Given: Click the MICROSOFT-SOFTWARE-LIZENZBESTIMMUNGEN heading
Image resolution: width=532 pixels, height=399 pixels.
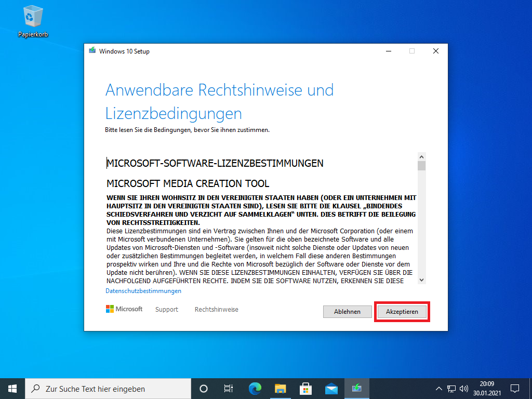Looking at the screenshot, I should 215,163.
